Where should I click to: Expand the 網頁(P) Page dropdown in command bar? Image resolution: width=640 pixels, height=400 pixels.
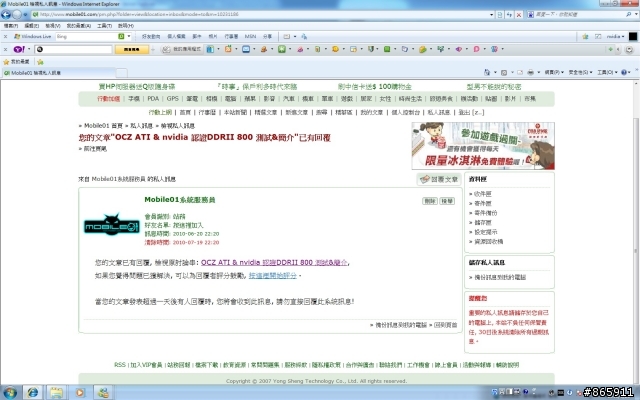tap(554, 72)
